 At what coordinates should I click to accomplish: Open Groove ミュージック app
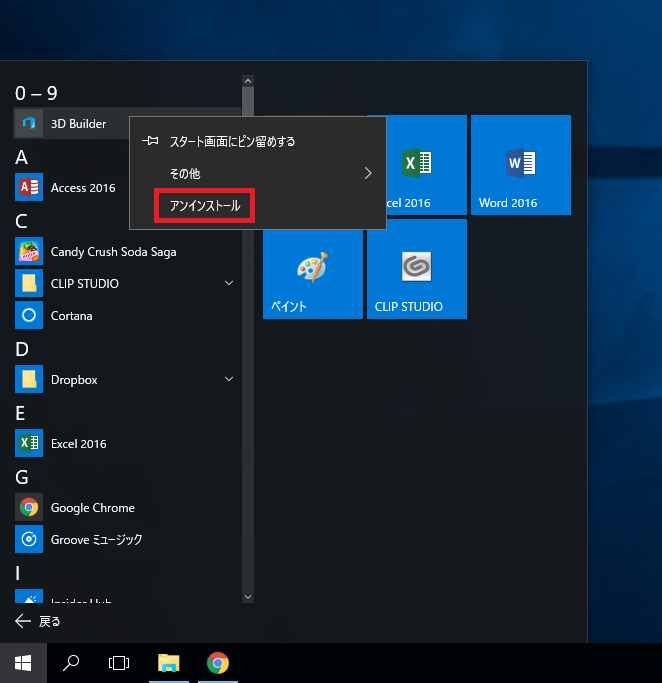[96, 540]
